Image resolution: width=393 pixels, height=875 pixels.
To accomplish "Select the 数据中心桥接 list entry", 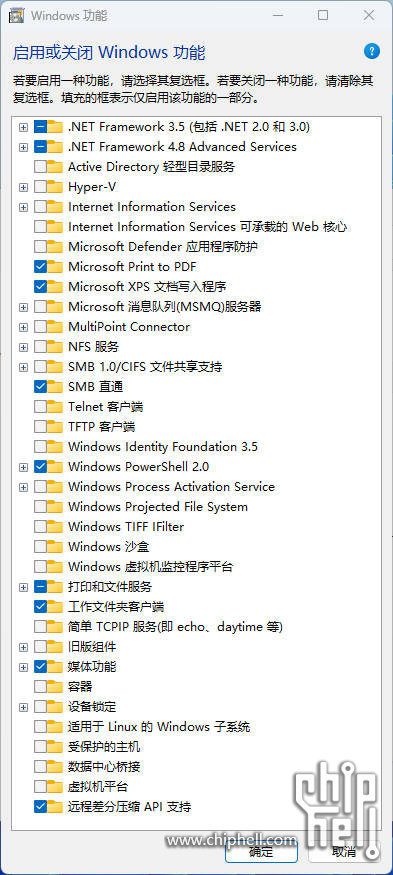I will click(104, 767).
